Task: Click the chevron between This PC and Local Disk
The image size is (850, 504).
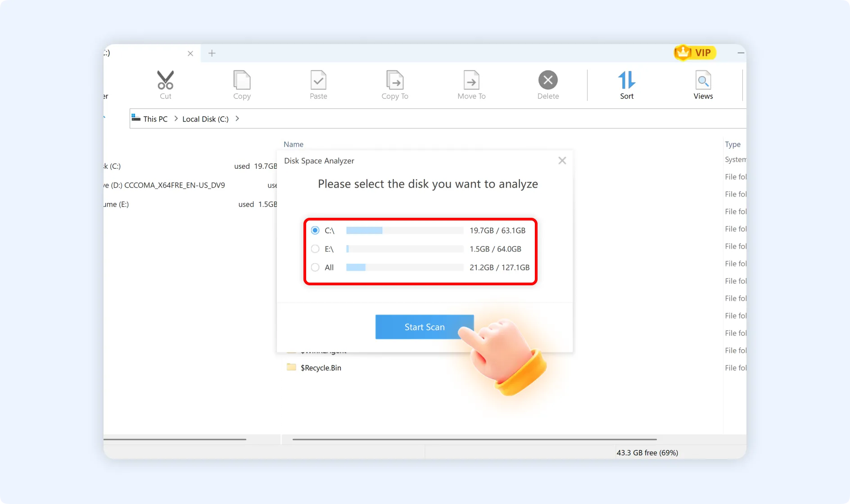Action: coord(175,118)
